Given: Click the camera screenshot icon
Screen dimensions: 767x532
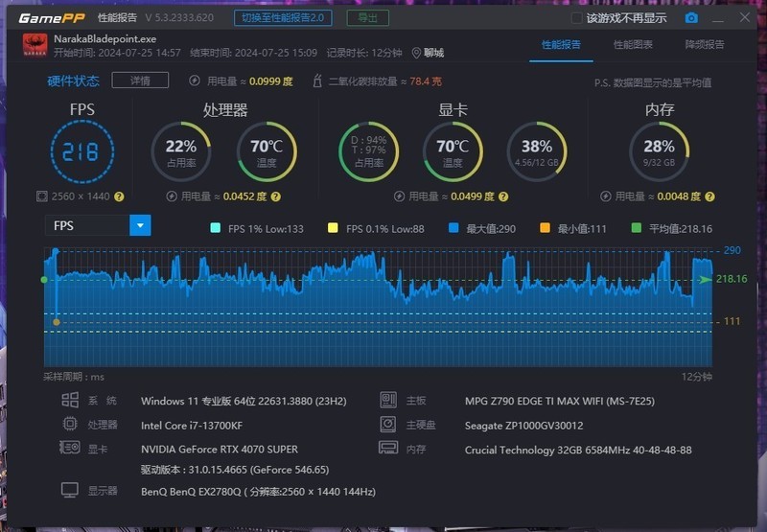Looking at the screenshot, I should 691,18.
